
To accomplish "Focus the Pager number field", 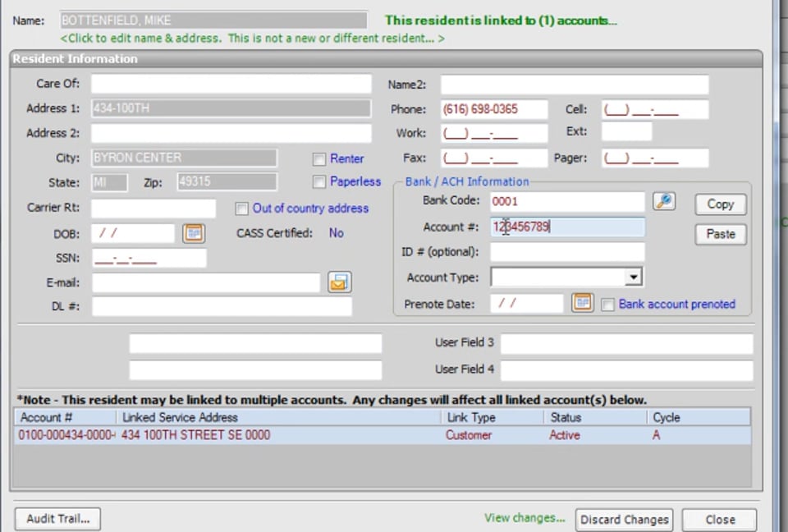I will tap(655, 158).
